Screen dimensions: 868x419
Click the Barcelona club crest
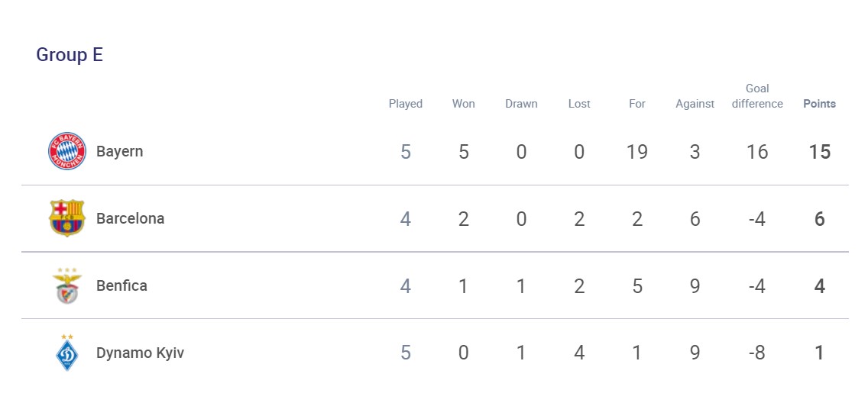click(x=67, y=218)
